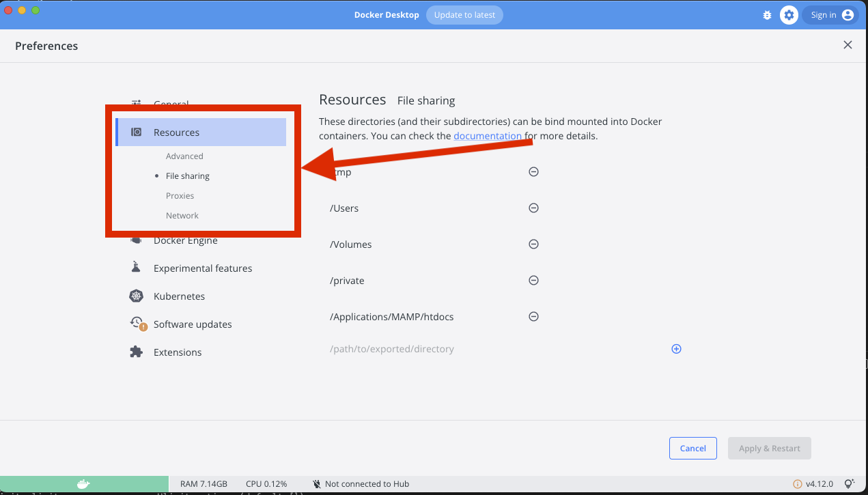
Task: Click the Resources camera icon
Action: 136,132
